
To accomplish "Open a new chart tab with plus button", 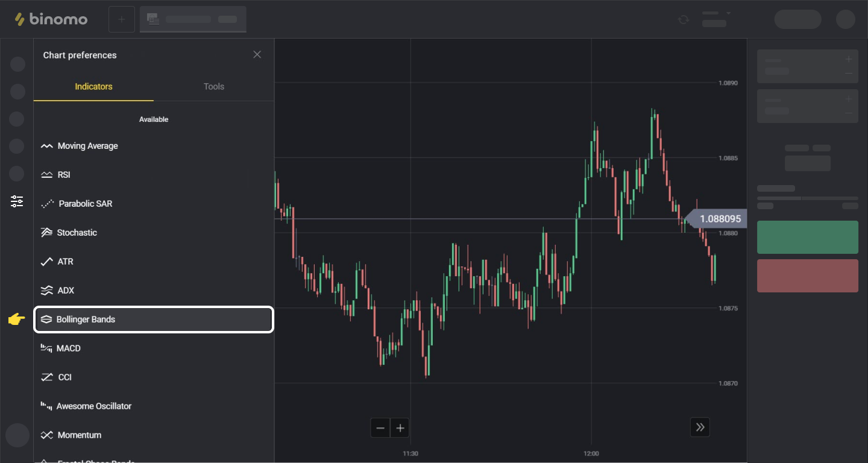I will click(x=122, y=19).
